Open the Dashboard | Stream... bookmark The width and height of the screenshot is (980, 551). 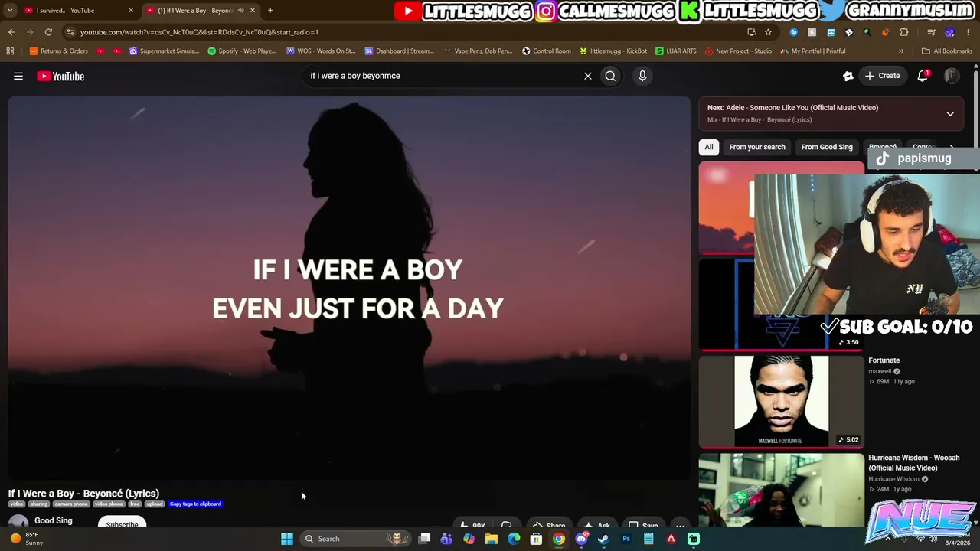(x=400, y=51)
